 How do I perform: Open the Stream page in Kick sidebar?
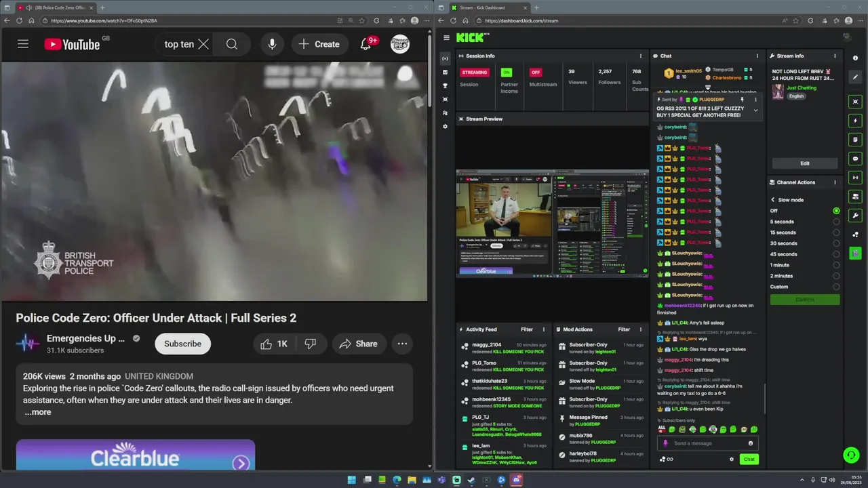(x=445, y=58)
